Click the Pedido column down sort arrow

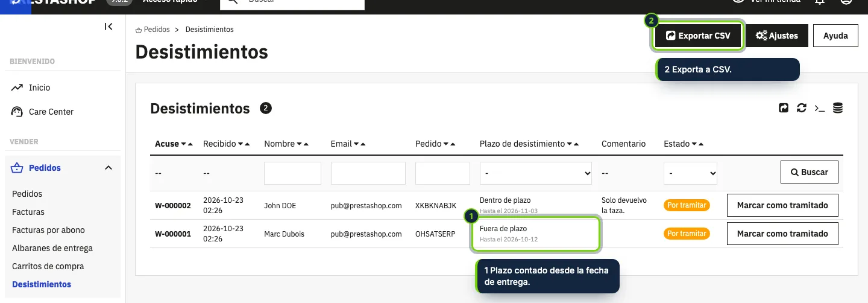tap(445, 144)
